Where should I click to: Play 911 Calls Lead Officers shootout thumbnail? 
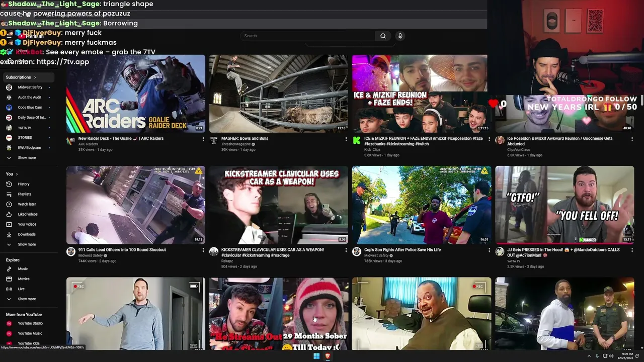coord(136,205)
